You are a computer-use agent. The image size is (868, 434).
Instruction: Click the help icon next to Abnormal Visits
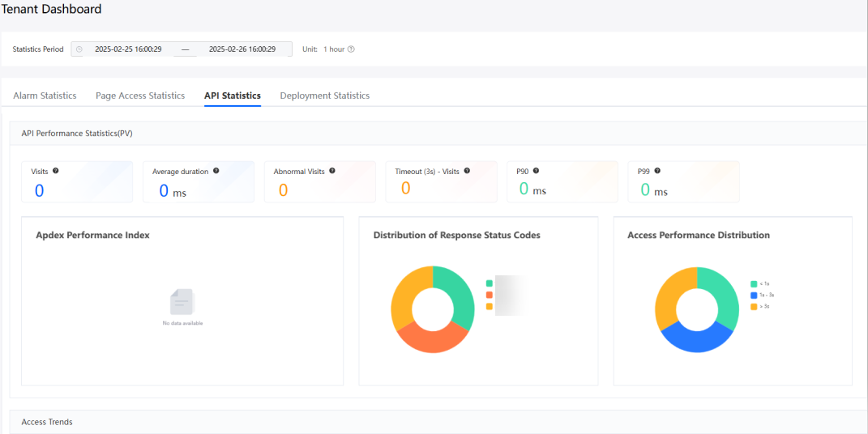tap(332, 171)
